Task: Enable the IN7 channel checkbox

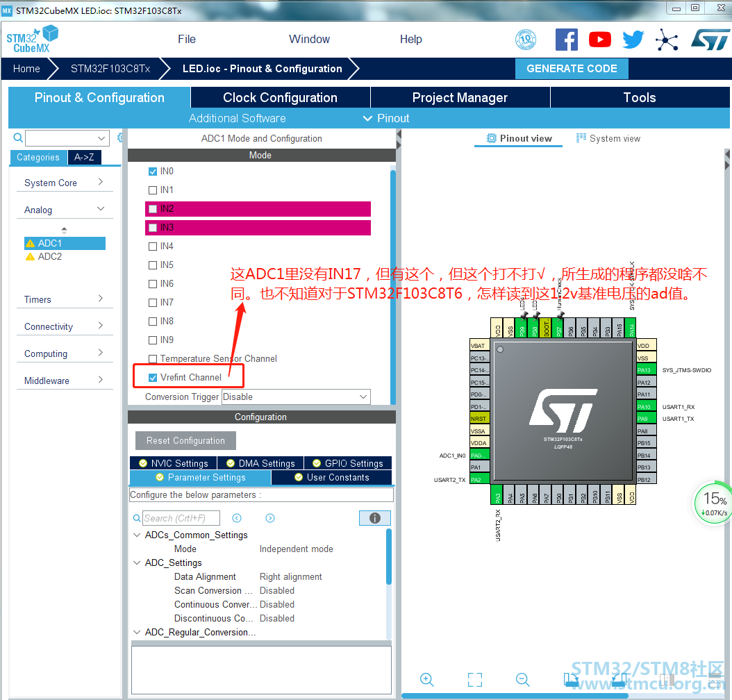Action: (x=153, y=302)
